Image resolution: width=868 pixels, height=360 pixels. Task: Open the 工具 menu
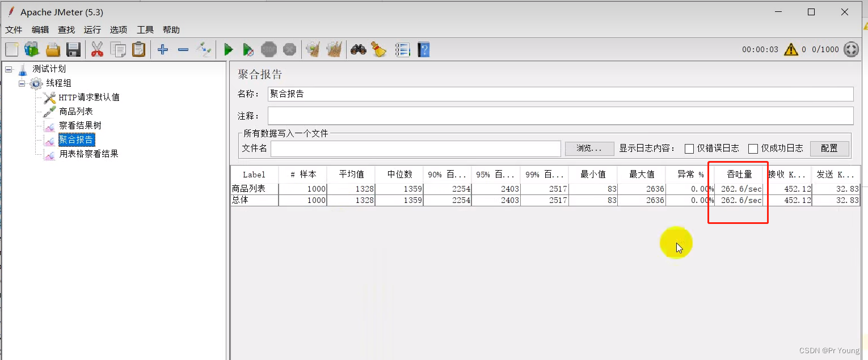pyautogui.click(x=145, y=30)
